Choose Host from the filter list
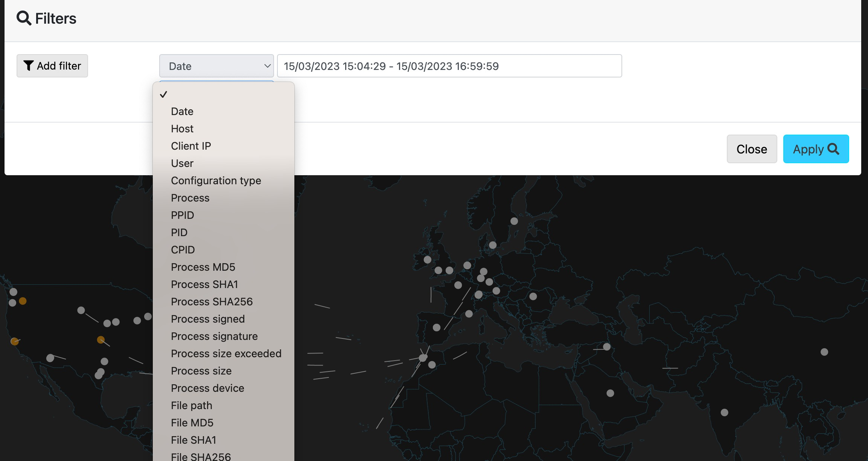This screenshot has height=461, width=868. point(182,129)
